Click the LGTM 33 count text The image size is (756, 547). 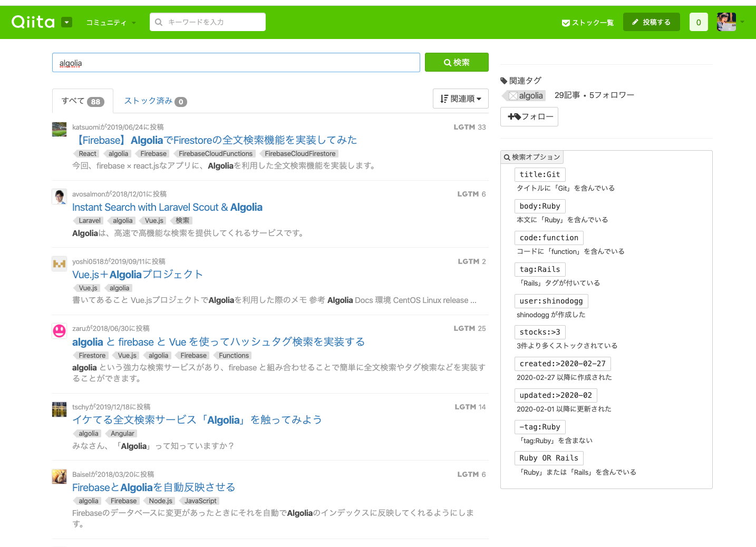(470, 127)
